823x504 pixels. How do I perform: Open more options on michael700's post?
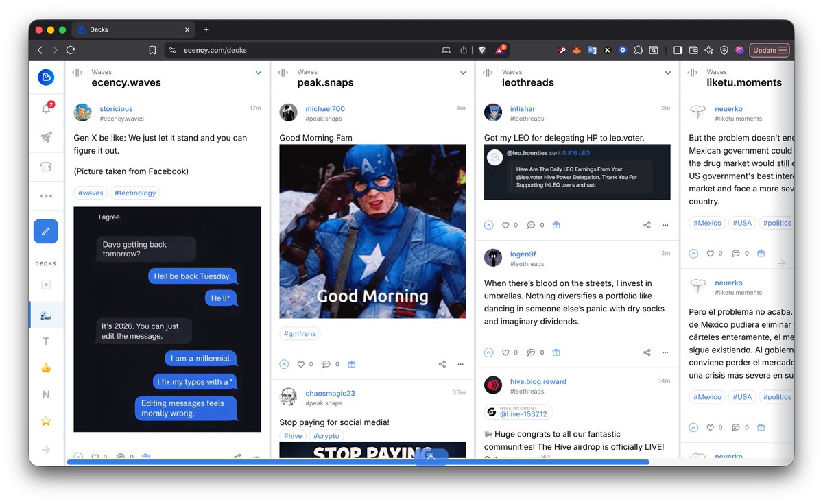461,364
